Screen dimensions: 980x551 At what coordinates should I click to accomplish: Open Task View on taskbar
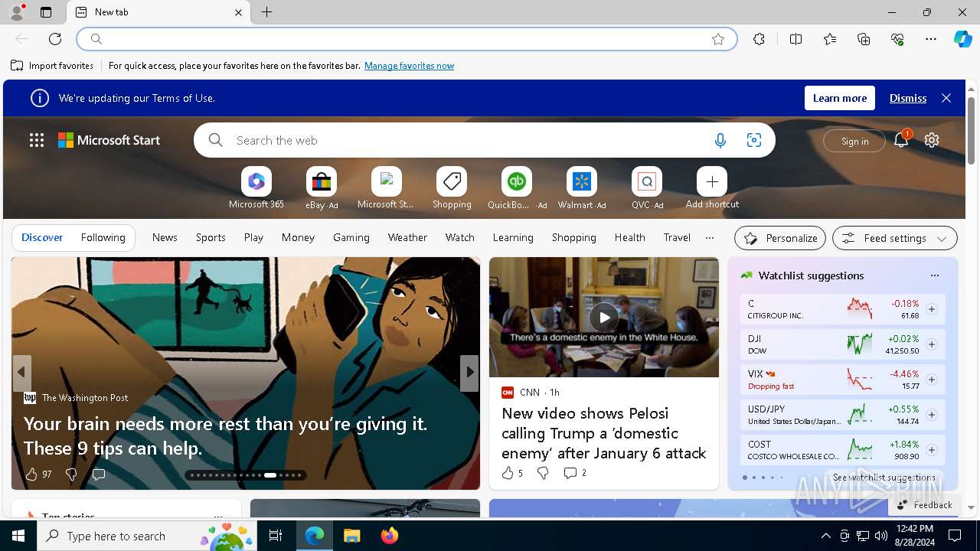click(276, 536)
